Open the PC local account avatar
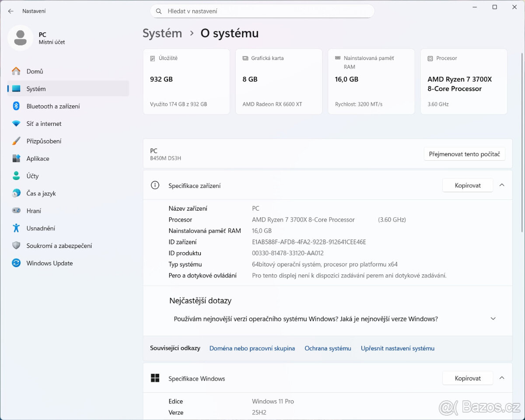Screen dimensions: 525x420 21,38
